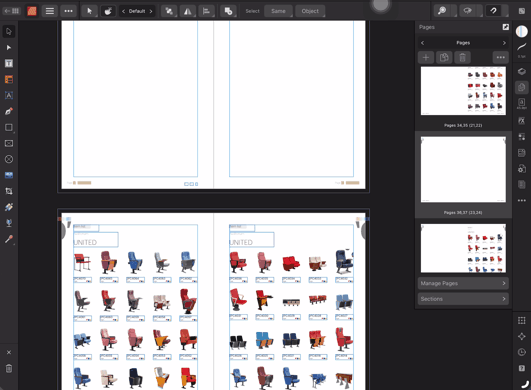Click the Default preset label

pos(137,11)
